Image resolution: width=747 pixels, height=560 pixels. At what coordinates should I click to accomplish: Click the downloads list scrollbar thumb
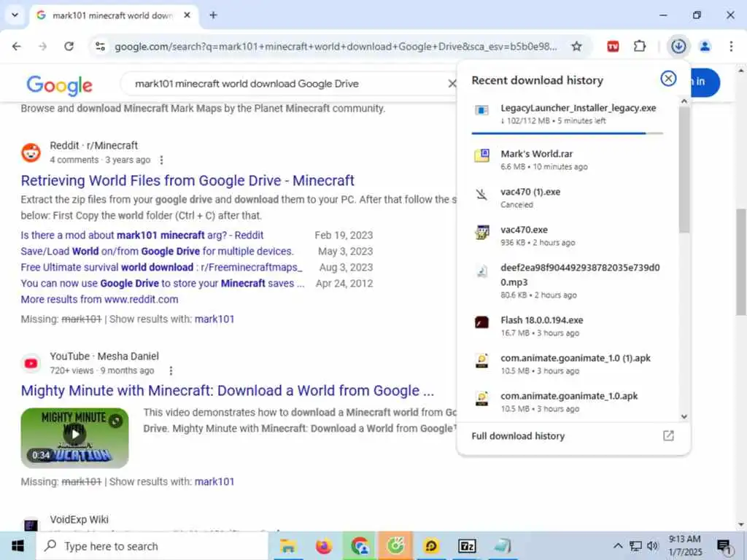point(684,169)
